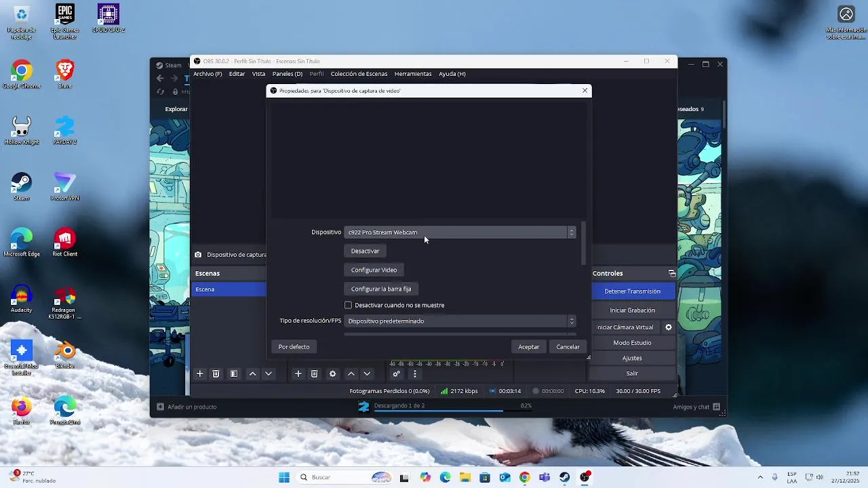The width and height of the screenshot is (868, 488).
Task: Open CPUID CPU-Z from the desktop
Action: point(108,18)
